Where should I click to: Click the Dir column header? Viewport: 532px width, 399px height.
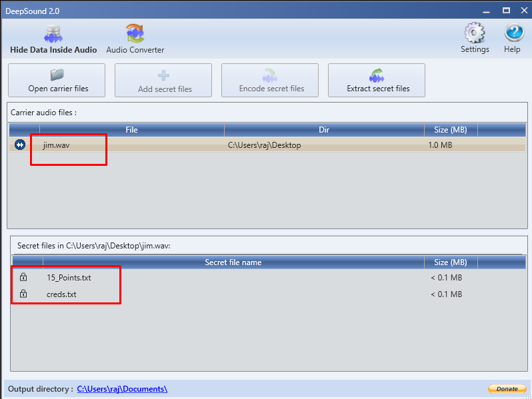tap(324, 130)
